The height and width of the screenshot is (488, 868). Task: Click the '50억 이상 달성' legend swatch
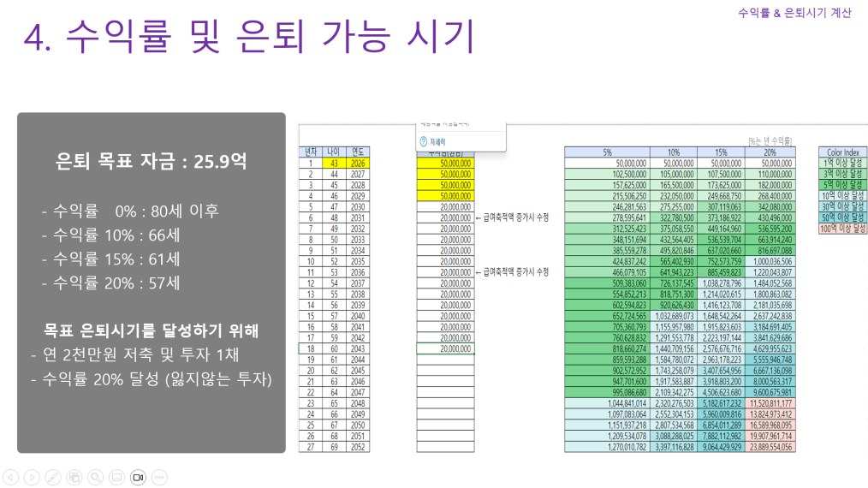point(843,217)
